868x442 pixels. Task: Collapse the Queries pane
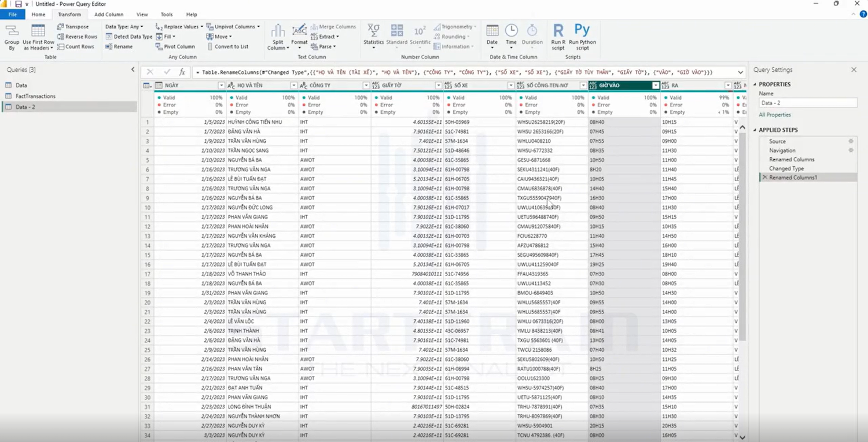coord(133,69)
